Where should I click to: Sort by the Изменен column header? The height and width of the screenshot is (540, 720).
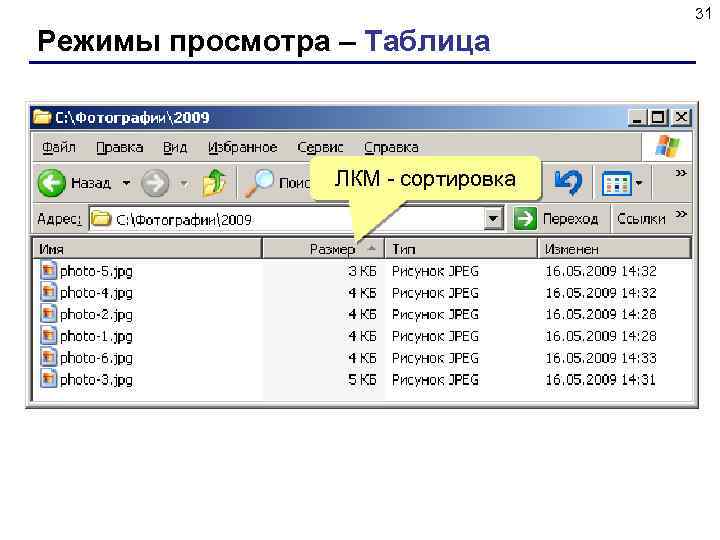[613, 249]
